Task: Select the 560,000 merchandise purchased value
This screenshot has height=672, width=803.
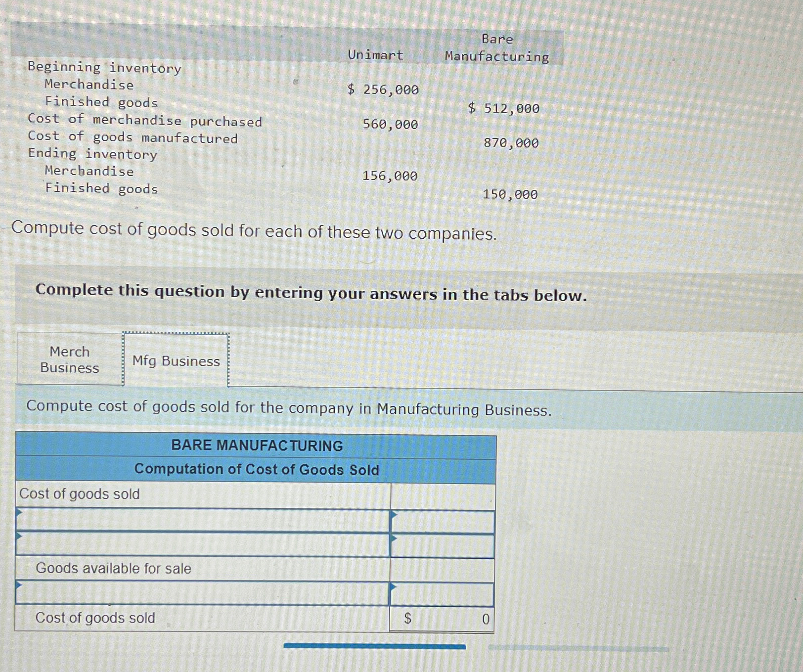Action: (x=391, y=124)
